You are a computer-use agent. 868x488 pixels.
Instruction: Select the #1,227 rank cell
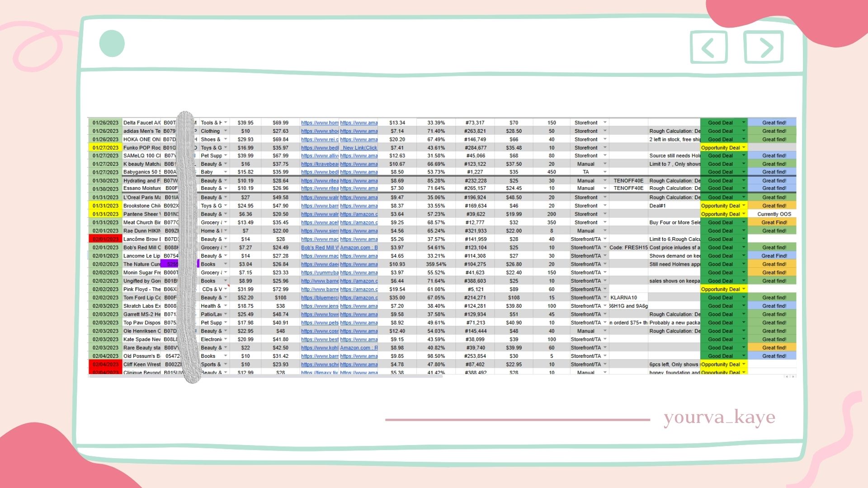475,172
